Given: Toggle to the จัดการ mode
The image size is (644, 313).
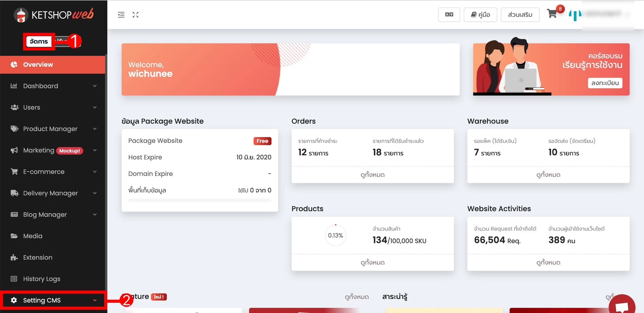Looking at the screenshot, I should pyautogui.click(x=39, y=41).
